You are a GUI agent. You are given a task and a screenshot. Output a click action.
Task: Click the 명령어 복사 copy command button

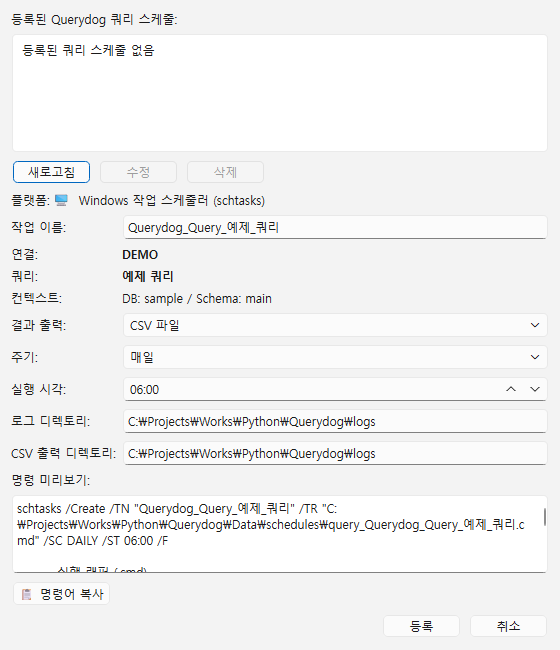click(x=61, y=594)
